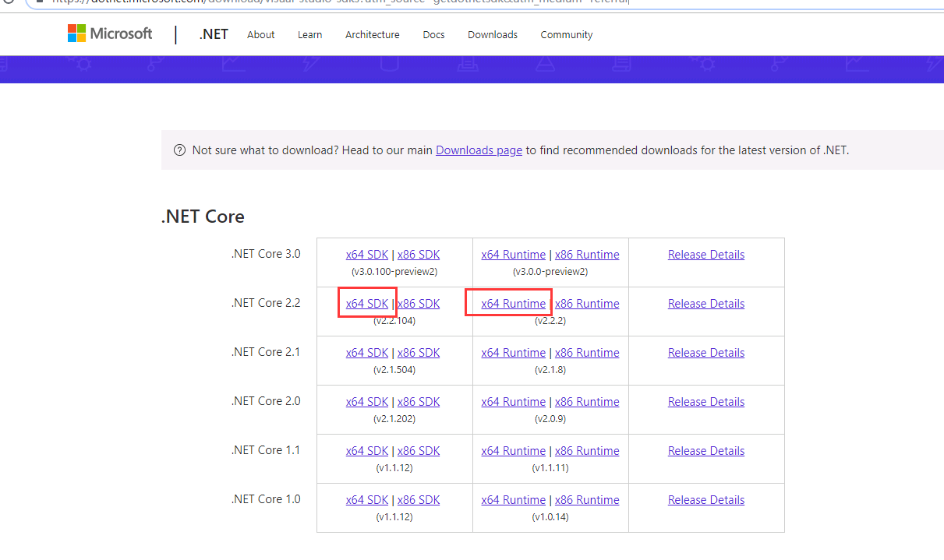Image resolution: width=944 pixels, height=560 pixels.
Task: Download x86 Runtime for .NET Core 1.1
Action: tap(587, 451)
